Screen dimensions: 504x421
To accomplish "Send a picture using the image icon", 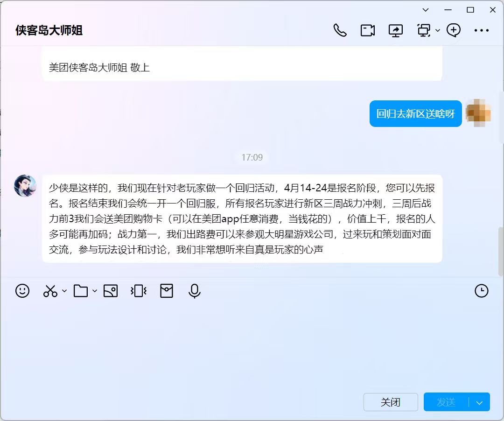I will click(x=111, y=291).
